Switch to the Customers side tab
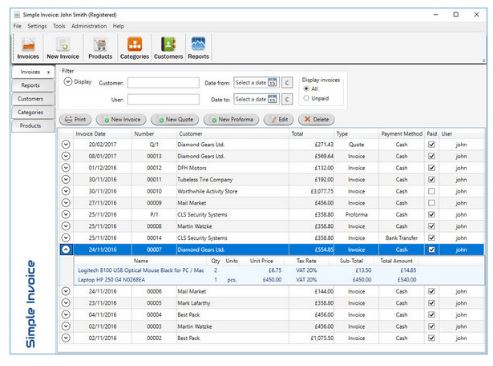 [33, 99]
